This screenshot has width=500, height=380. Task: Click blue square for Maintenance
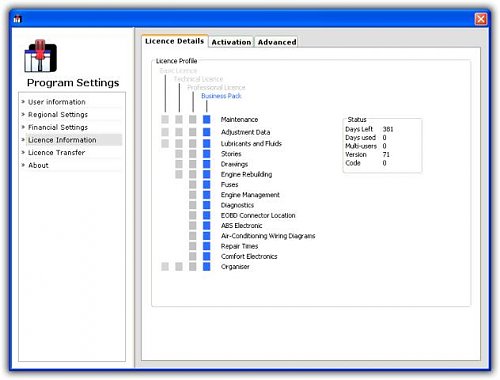click(x=207, y=119)
